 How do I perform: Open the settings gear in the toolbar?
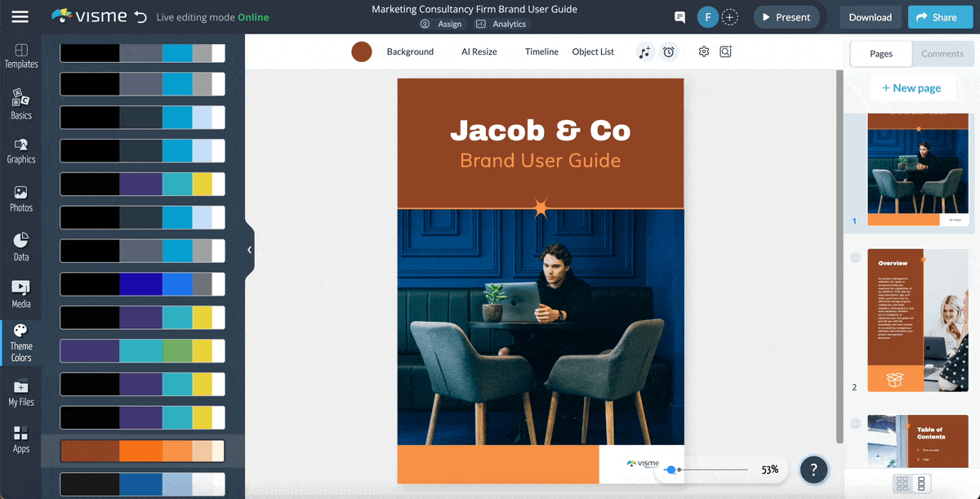coord(703,51)
